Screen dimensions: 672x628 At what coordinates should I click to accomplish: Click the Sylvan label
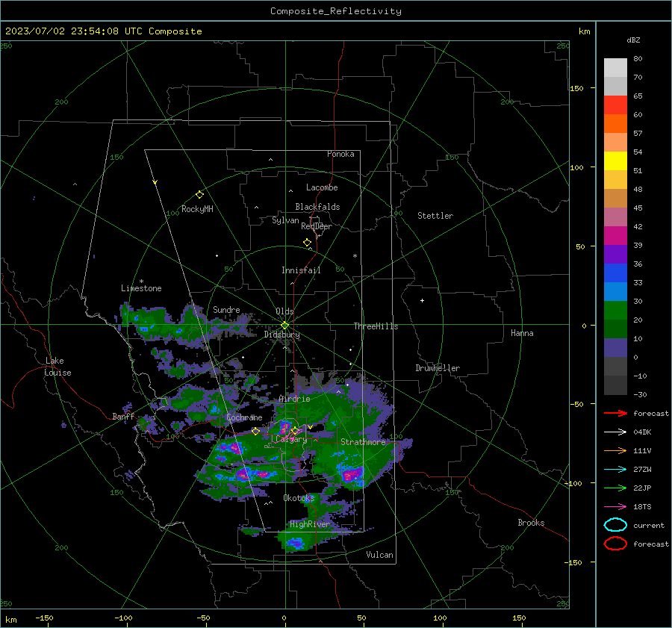point(285,220)
